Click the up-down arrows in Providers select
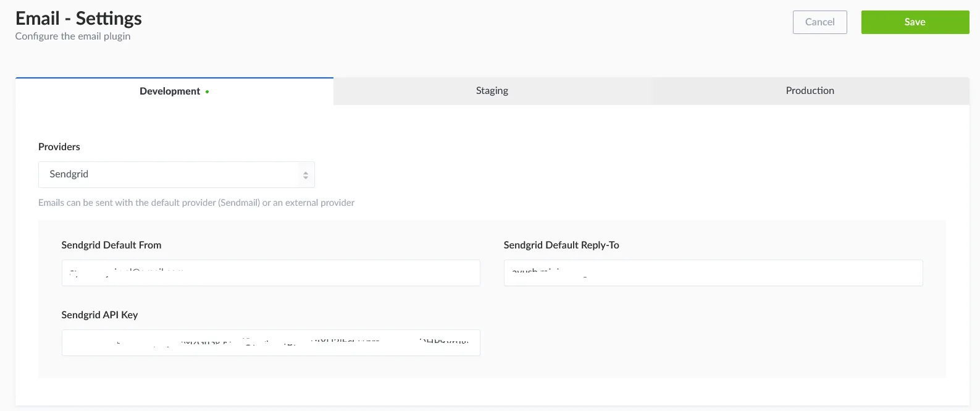Image resolution: width=980 pixels, height=411 pixels. [x=305, y=175]
